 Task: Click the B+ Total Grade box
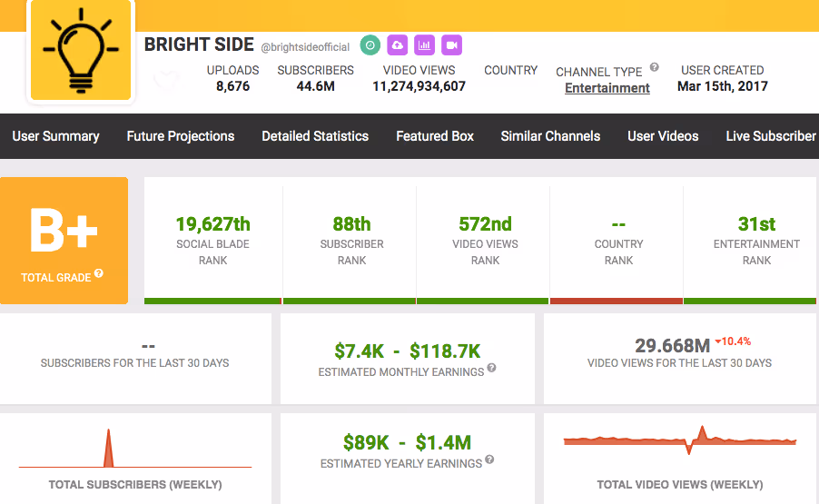(x=64, y=241)
